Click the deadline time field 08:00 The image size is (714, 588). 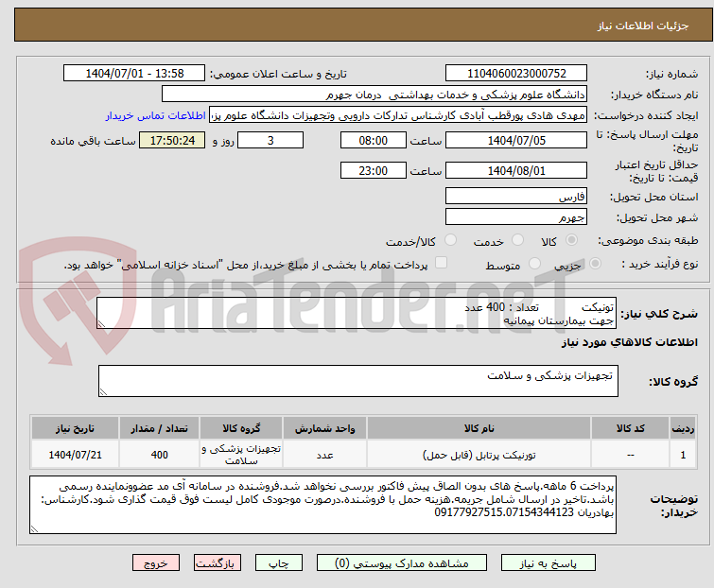(x=374, y=140)
